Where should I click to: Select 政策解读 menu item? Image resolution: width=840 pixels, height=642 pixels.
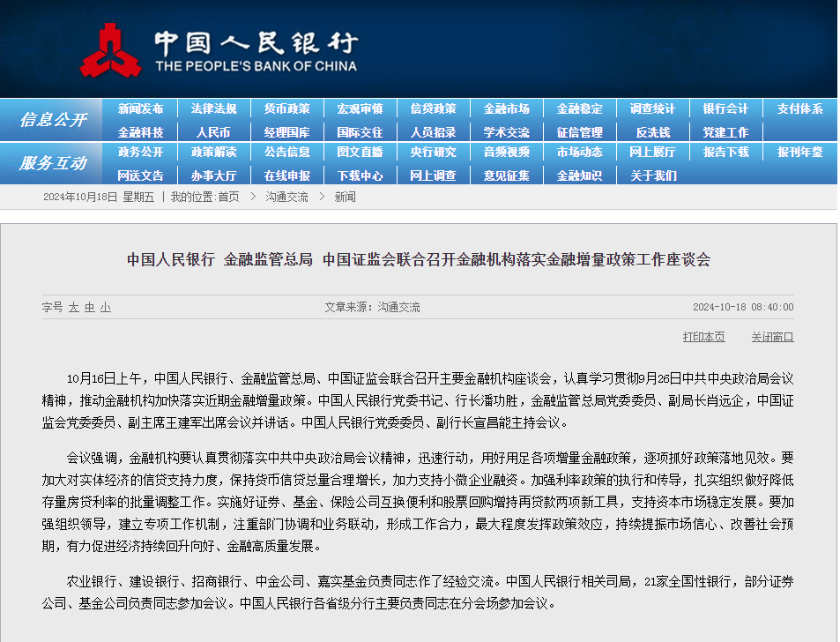(x=214, y=153)
